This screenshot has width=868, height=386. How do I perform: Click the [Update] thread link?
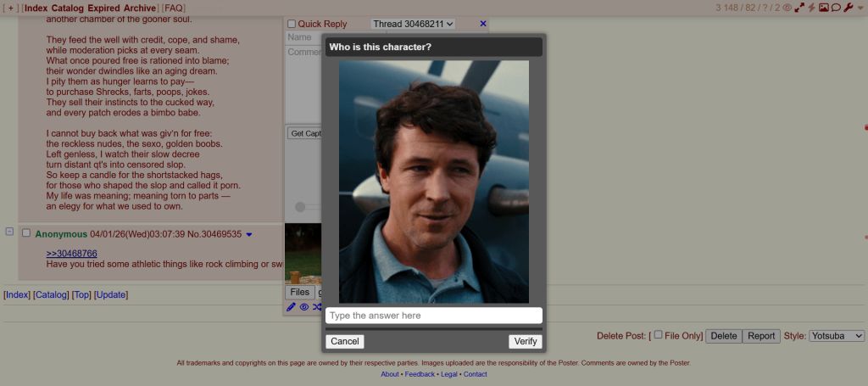[111, 294]
